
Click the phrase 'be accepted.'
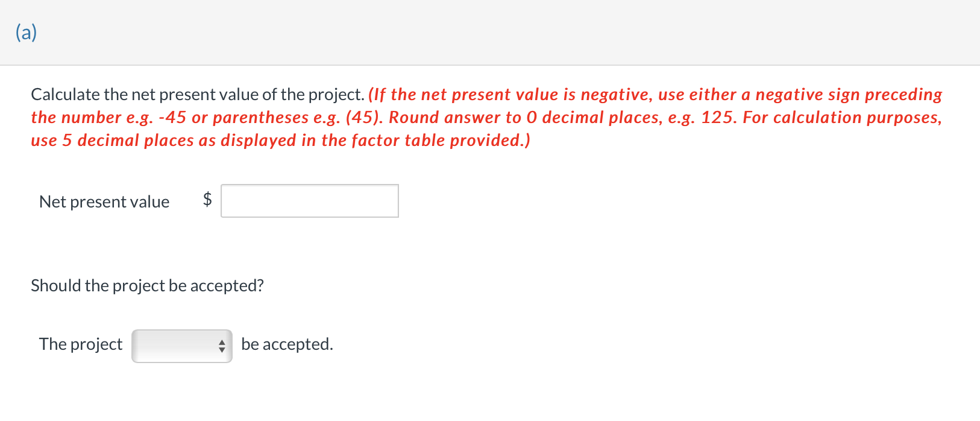(x=287, y=344)
